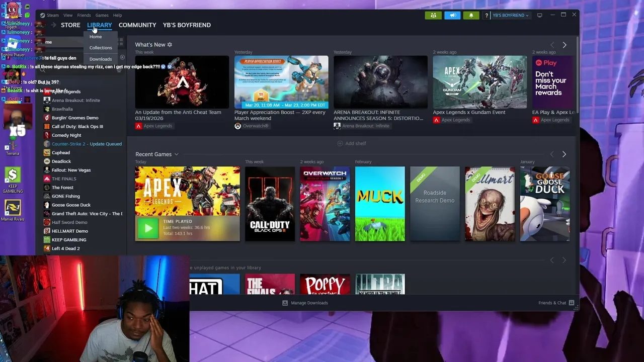Select Home in Library dropdown
This screenshot has width=644, height=362.
point(96,37)
